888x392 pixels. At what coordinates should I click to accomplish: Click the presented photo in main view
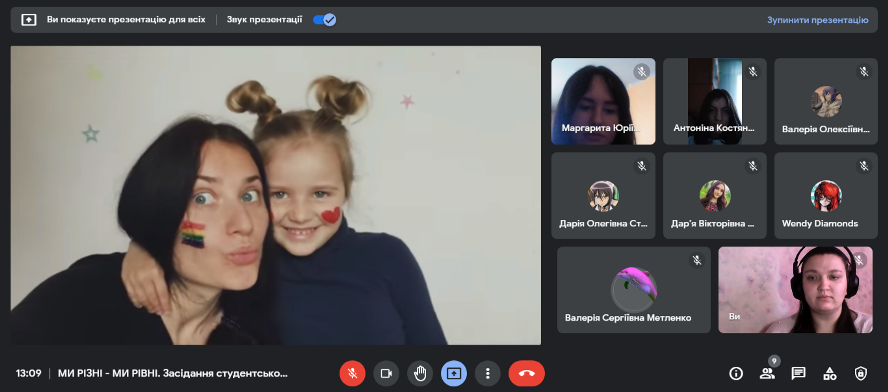276,195
